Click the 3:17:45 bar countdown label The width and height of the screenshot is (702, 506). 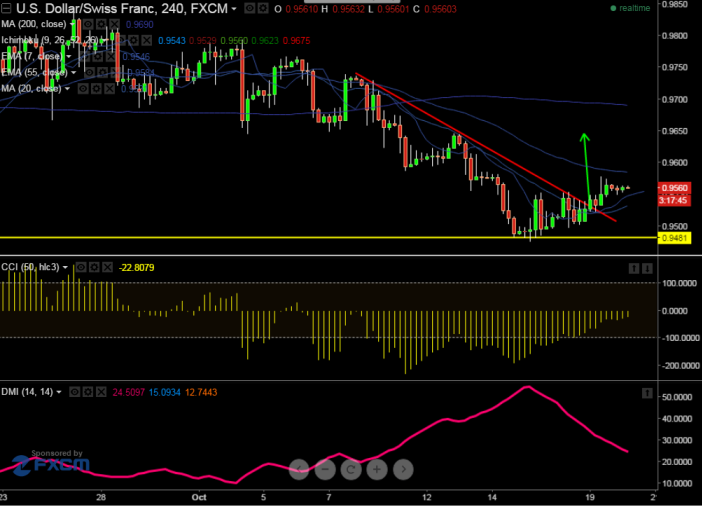pyautogui.click(x=673, y=200)
